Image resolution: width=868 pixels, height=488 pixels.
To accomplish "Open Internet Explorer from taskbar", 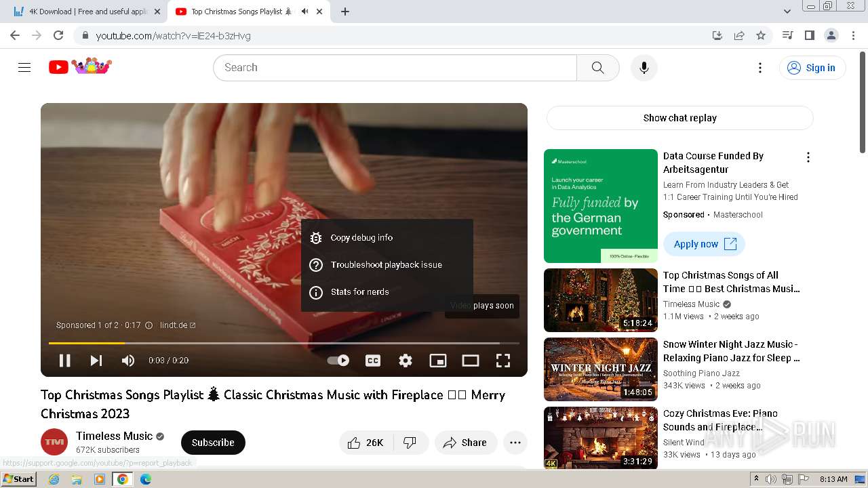I will pos(54,479).
